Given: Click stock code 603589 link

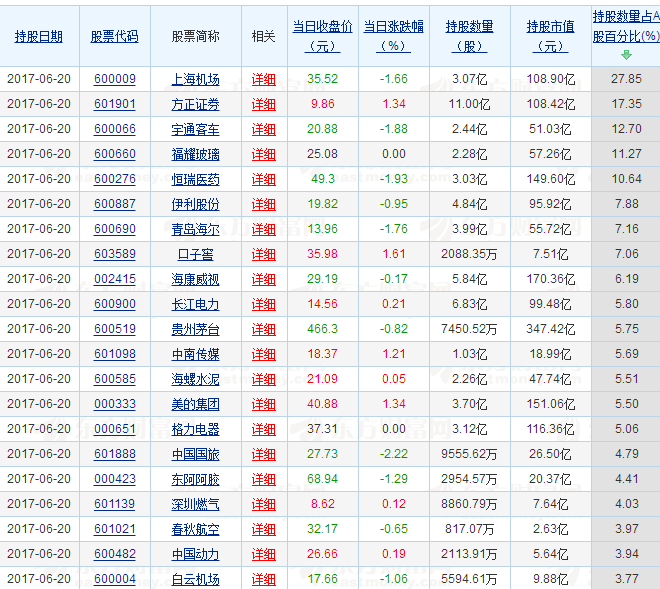Looking at the screenshot, I should click(x=114, y=254).
